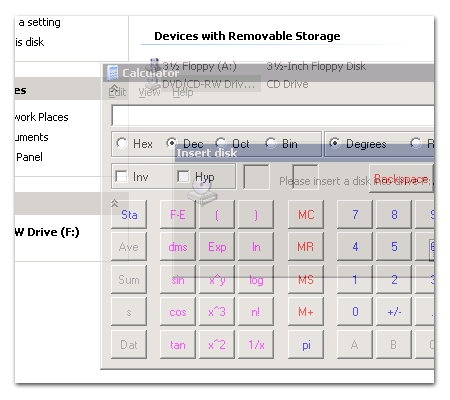Click the pi button

[x=306, y=344]
